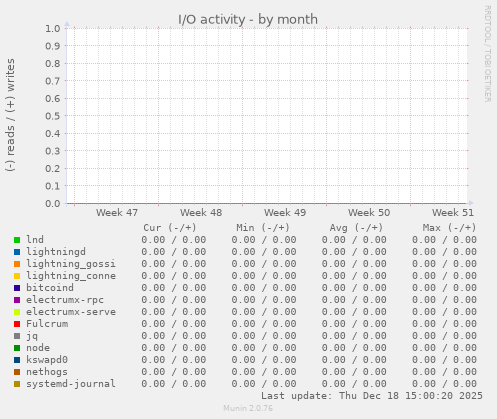Screen dimensions: 497x419
Task: Click the 'Max (-/+)' column header
Action: click(450, 228)
